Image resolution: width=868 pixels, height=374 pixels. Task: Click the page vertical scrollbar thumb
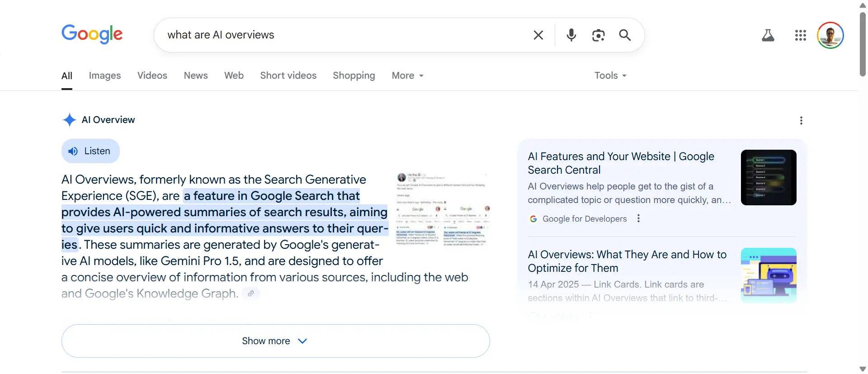pos(863,44)
